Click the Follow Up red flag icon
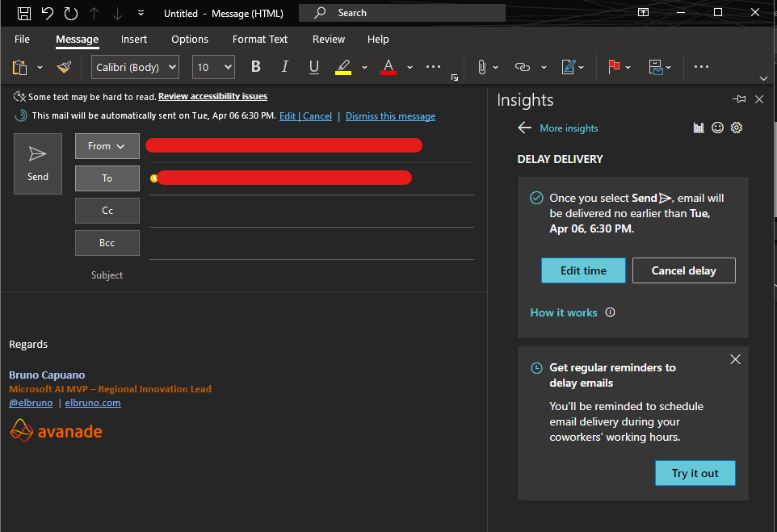This screenshot has height=532, width=777. point(614,67)
